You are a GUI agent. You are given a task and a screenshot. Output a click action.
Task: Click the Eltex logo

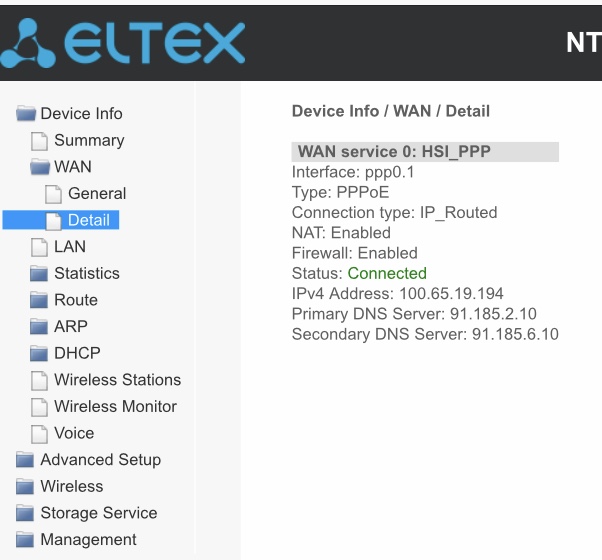(122, 43)
